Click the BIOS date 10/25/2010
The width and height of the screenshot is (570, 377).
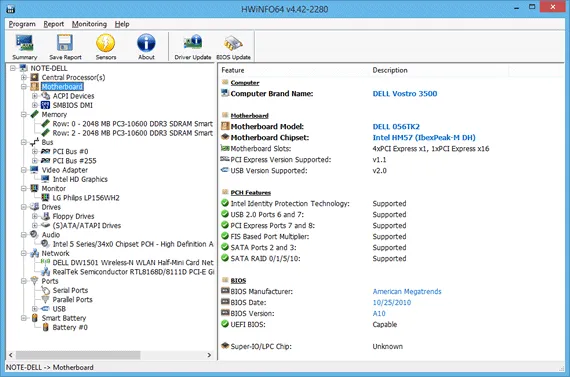pyautogui.click(x=392, y=302)
